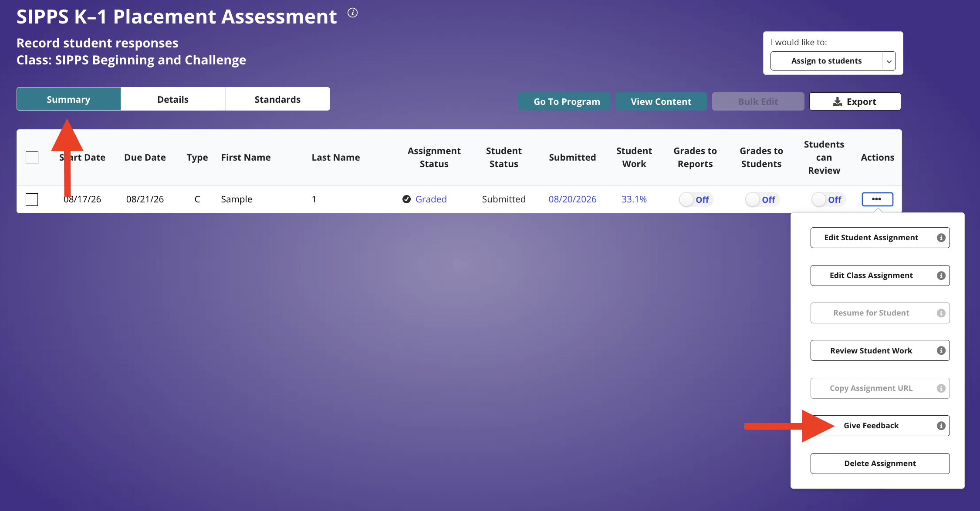Click the Bulk Edit button
Screen dimensions: 980x511
pos(758,101)
